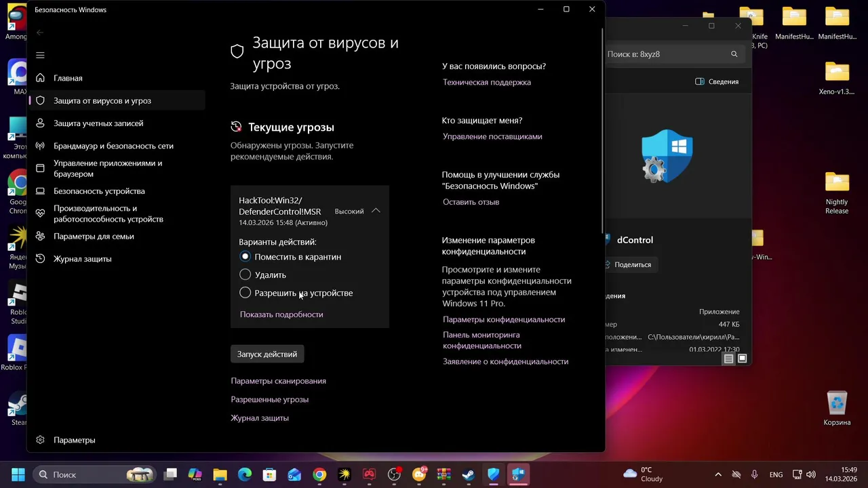Viewport: 868px width, 488px height.
Task: Open WinRAR icon in taskbar
Action: [x=443, y=474]
